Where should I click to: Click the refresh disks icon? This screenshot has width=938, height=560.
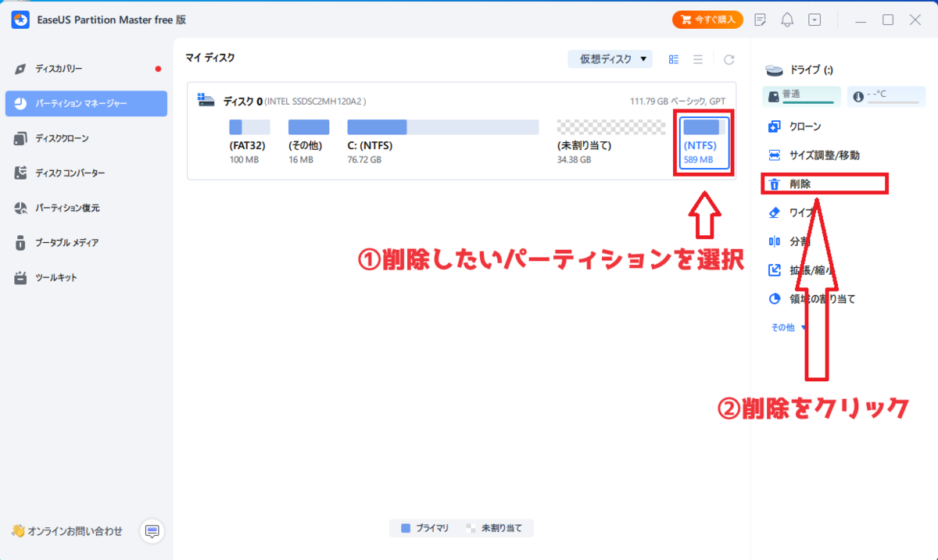click(x=729, y=59)
